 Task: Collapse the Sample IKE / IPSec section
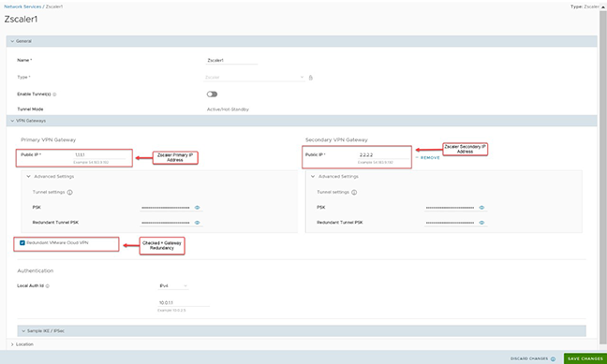click(24, 331)
